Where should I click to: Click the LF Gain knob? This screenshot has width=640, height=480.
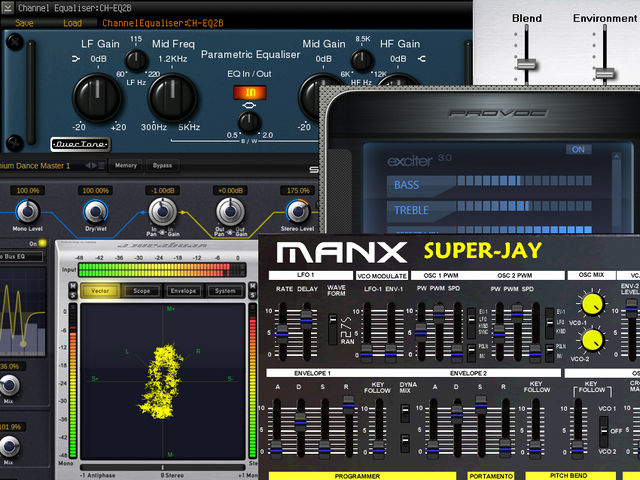(97, 97)
